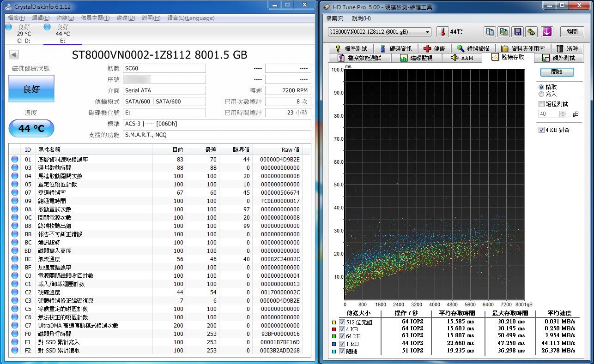594x364 pixels.
Task: Click the thermometer temperature icon in HD Tune
Action: point(442,32)
